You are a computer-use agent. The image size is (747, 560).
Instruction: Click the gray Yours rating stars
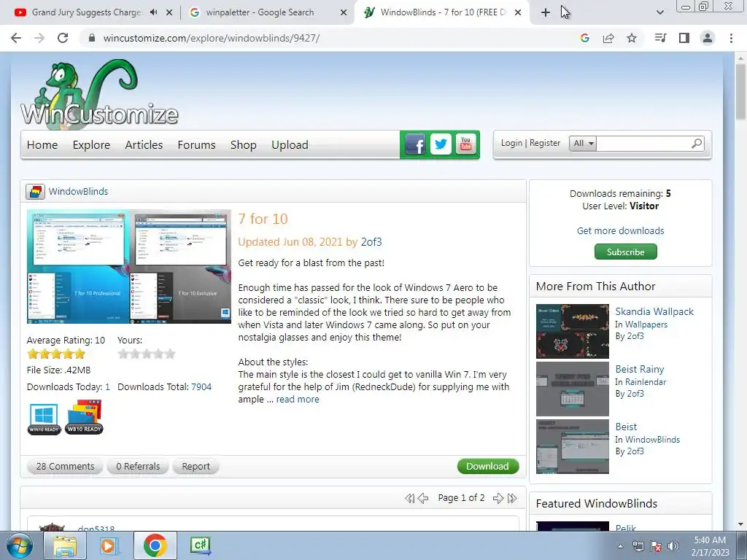pyautogui.click(x=147, y=354)
